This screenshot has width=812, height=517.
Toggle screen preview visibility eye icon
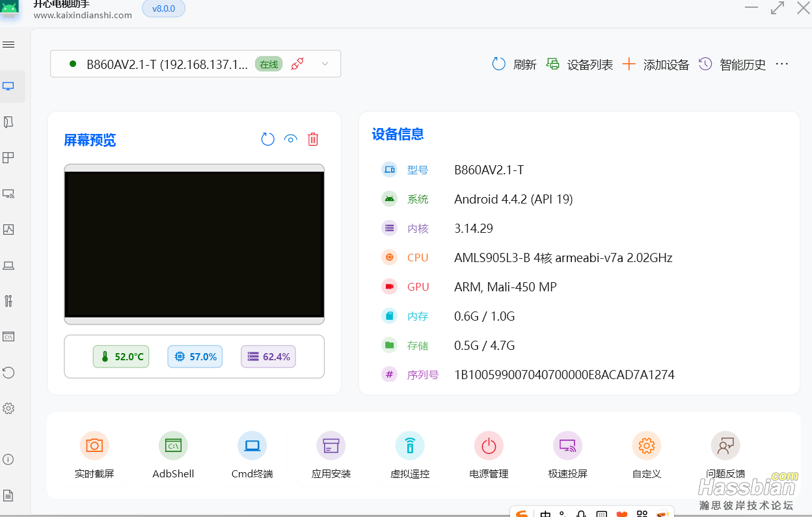click(x=291, y=139)
